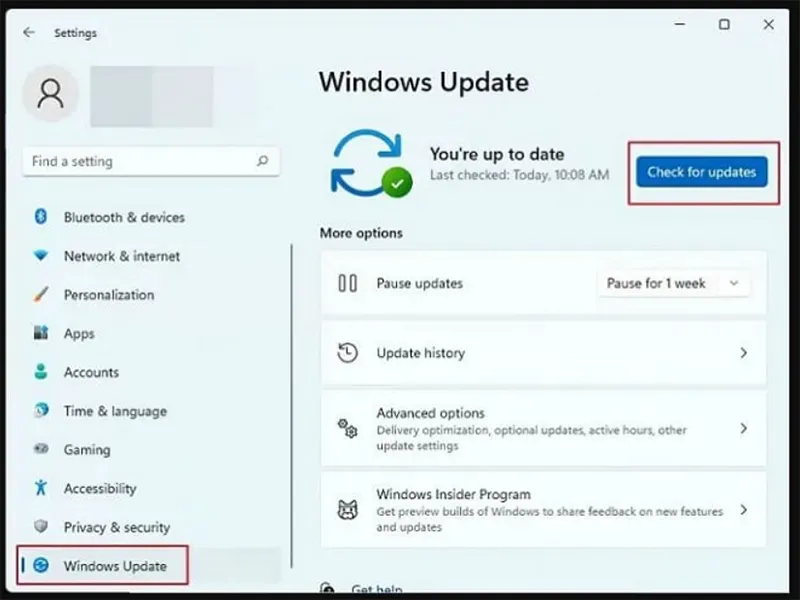Click the Bluetooth icon in sidebar
Screen dimensions: 800x600
coord(41,217)
